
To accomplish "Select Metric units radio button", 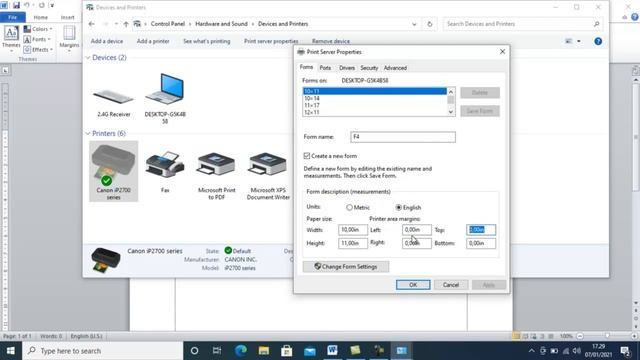I will tap(349, 207).
